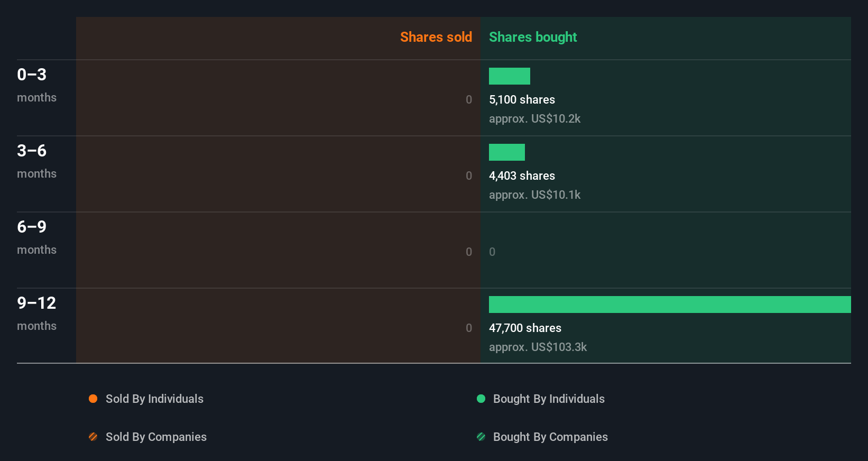This screenshot has width=868, height=461.
Task: Click the 3–6 months green bought bar
Action: [507, 152]
